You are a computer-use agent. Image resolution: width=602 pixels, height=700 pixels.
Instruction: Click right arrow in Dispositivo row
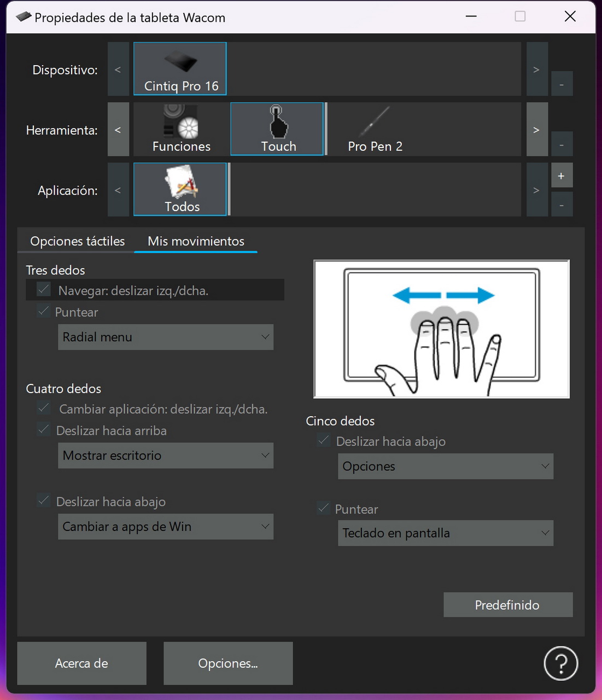pos(537,69)
